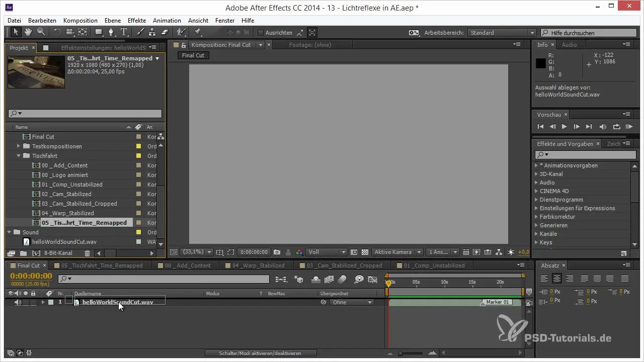Image resolution: width=644 pixels, height=362 pixels.
Task: Select 02 _Cam_Stabilized in project list
Action: point(66,194)
